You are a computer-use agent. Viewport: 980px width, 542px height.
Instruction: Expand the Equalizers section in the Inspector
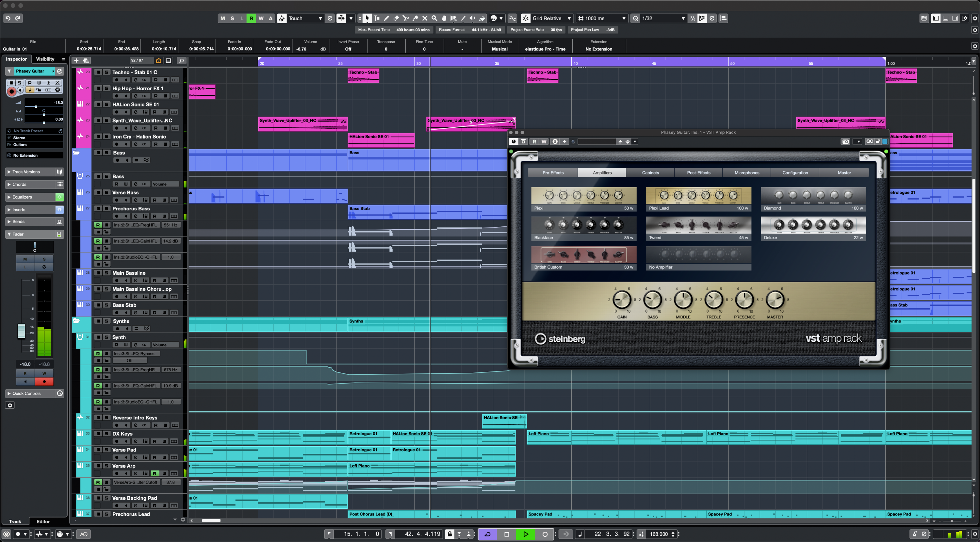[x=23, y=197]
